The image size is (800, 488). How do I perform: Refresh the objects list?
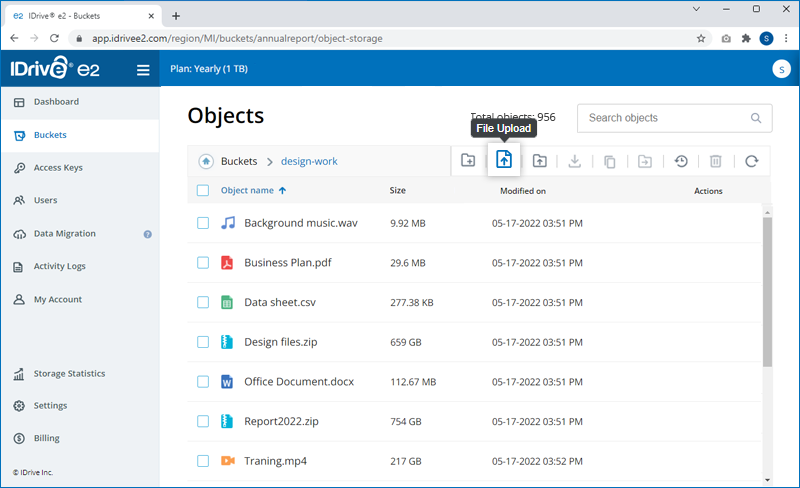[752, 161]
